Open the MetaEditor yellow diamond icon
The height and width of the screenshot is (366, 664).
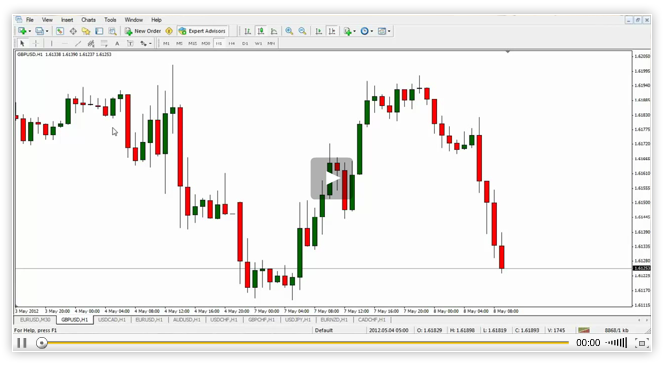click(x=169, y=31)
